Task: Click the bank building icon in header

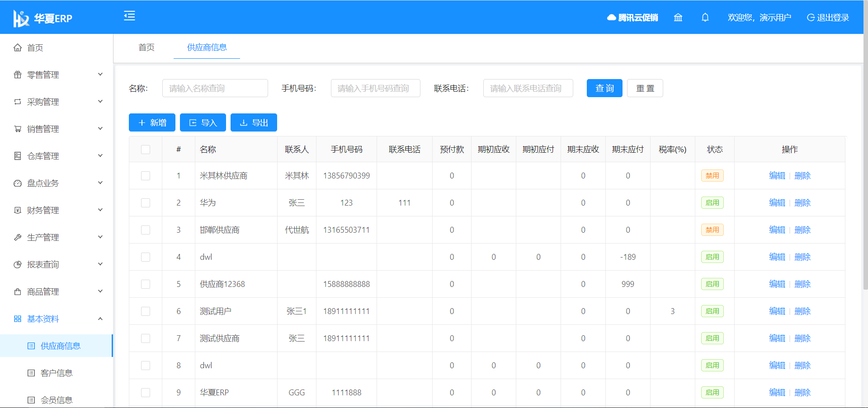Action: point(678,18)
